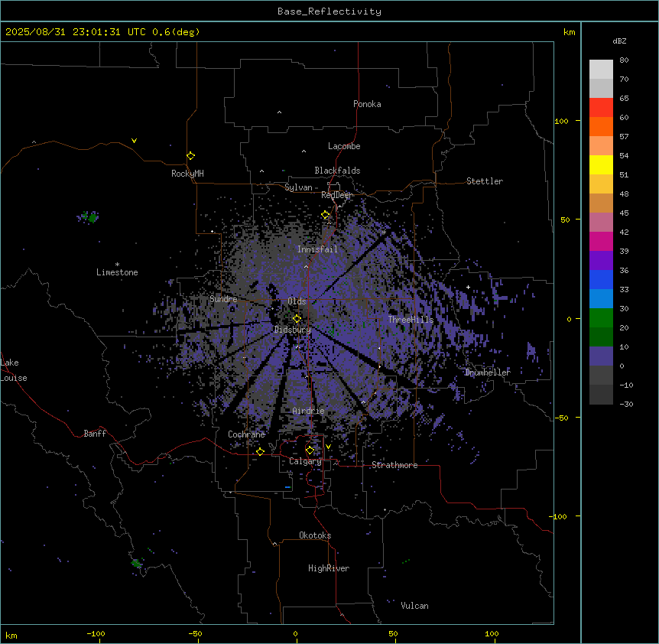The image size is (659, 644).
Task: Click the Calgary city label
Action: (305, 461)
